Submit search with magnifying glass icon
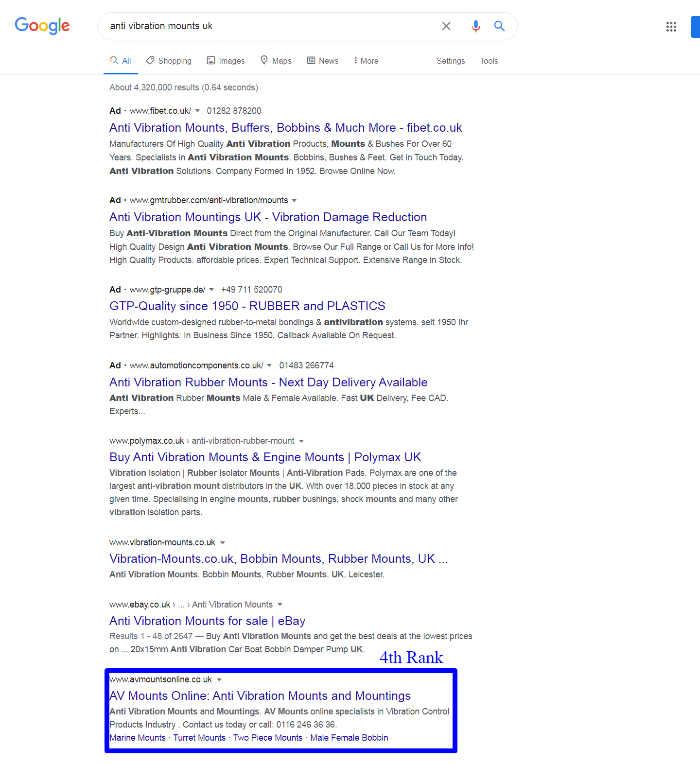Screen dimensions: 700x764 [x=499, y=26]
